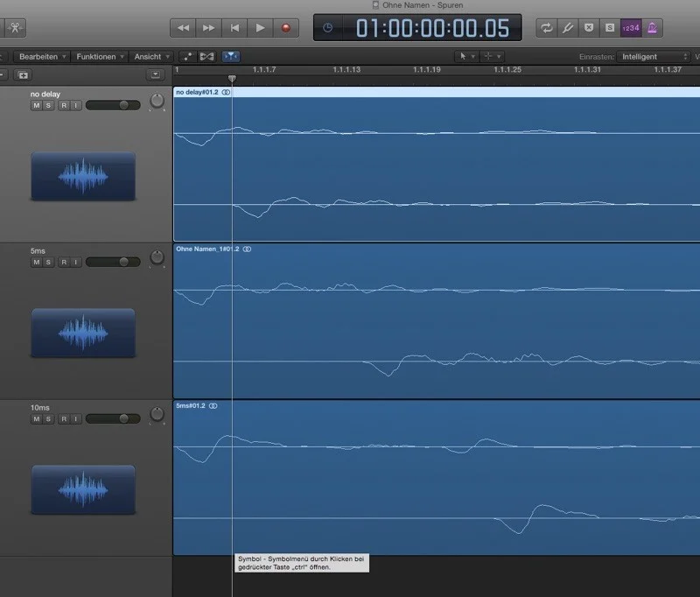
Task: Record-enable the '10ms' track
Action: coord(63,419)
